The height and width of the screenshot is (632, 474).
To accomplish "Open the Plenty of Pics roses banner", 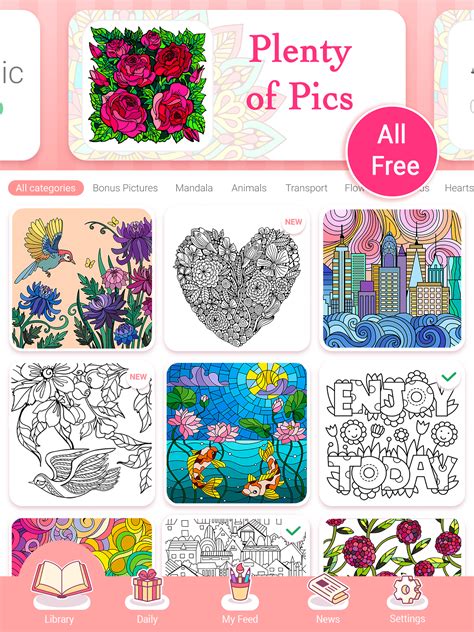I will (x=237, y=85).
